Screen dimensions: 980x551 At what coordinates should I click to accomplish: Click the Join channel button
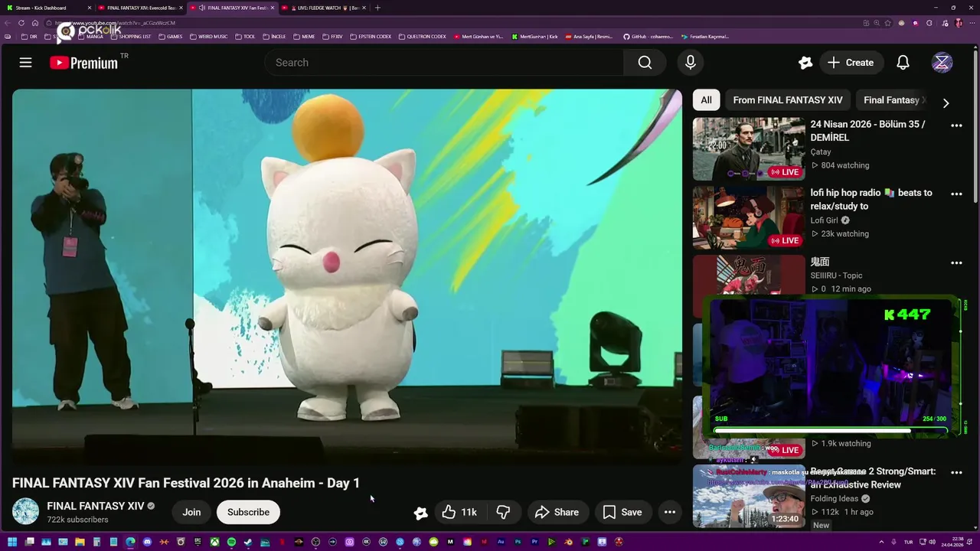(191, 512)
